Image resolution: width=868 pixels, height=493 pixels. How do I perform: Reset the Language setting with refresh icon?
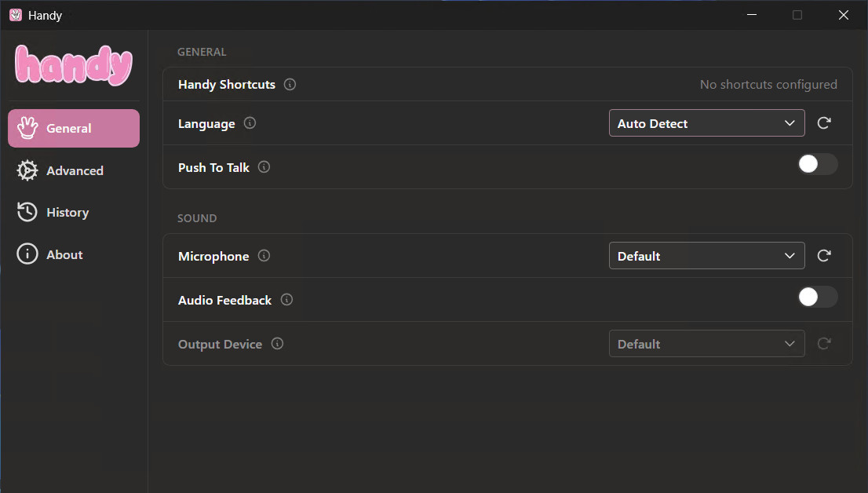tap(824, 123)
